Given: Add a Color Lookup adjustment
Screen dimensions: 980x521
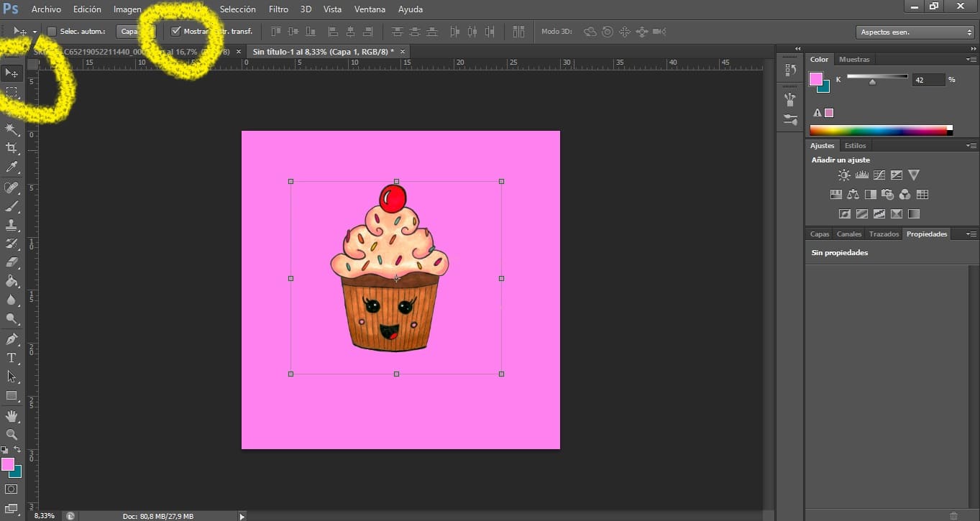Looking at the screenshot, I should (x=922, y=194).
